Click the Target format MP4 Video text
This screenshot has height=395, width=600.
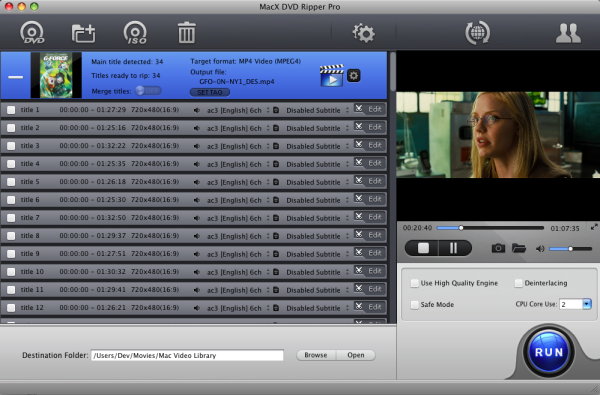point(245,61)
